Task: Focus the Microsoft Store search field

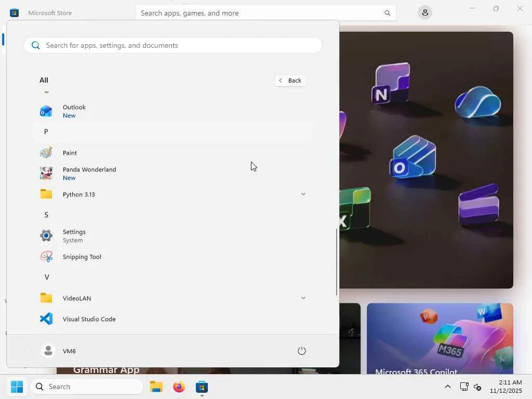Action: tap(265, 13)
